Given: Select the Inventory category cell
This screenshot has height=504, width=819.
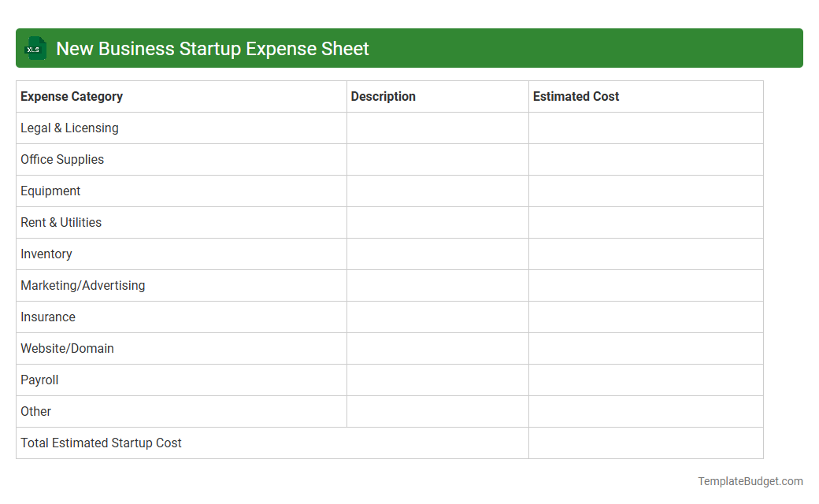Looking at the screenshot, I should pyautogui.click(x=46, y=254).
